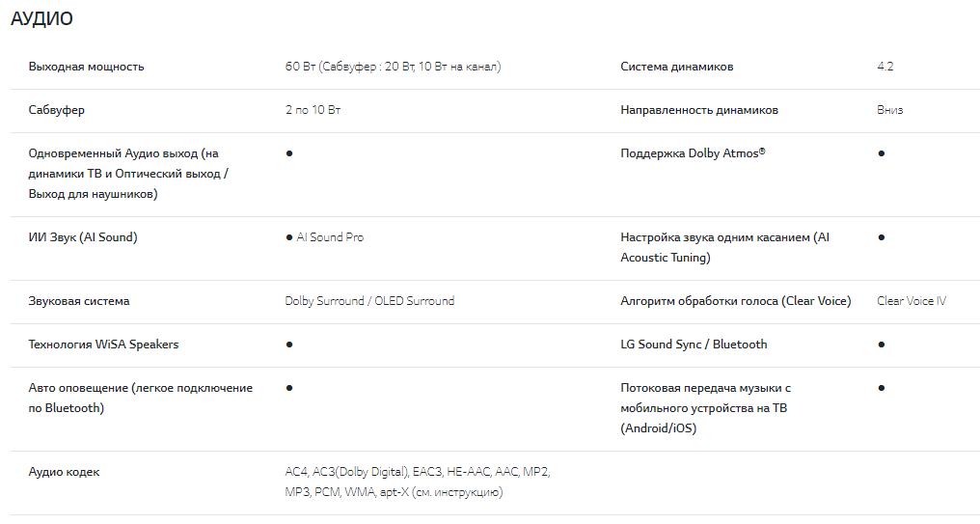Click the bullet for Одновременный Аудио выход

click(x=289, y=153)
